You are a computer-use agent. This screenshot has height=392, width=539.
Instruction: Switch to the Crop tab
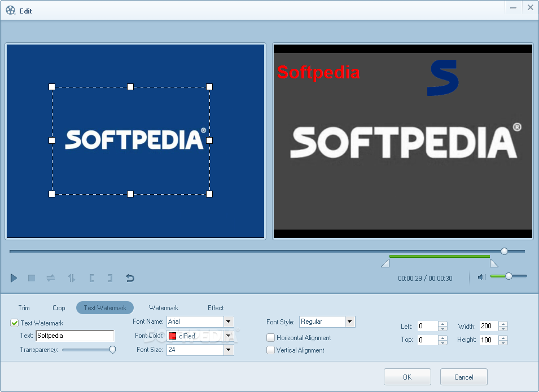pos(59,308)
